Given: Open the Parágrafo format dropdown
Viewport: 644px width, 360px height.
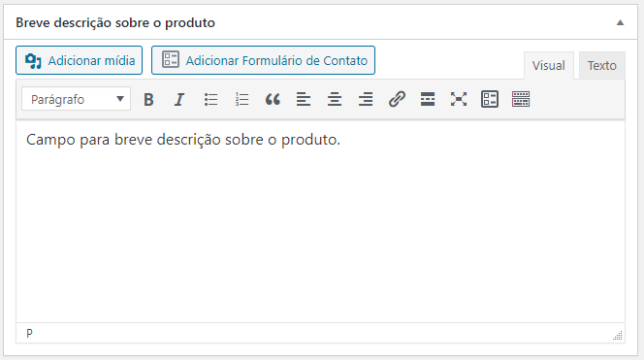Looking at the screenshot, I should point(77,99).
